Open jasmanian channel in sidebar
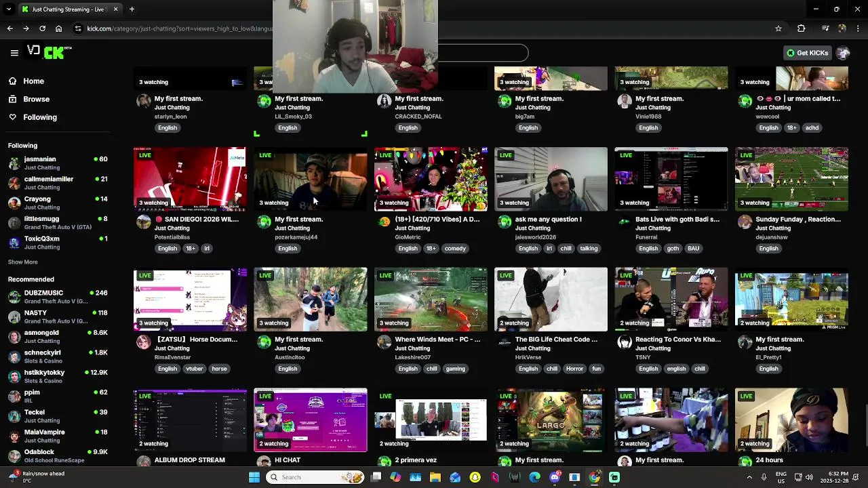The width and height of the screenshot is (868, 488). coord(58,163)
